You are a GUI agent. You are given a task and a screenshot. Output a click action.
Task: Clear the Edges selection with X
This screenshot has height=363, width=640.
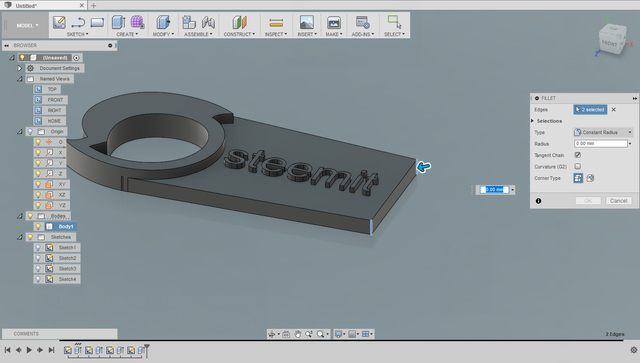pyautogui.click(x=613, y=109)
